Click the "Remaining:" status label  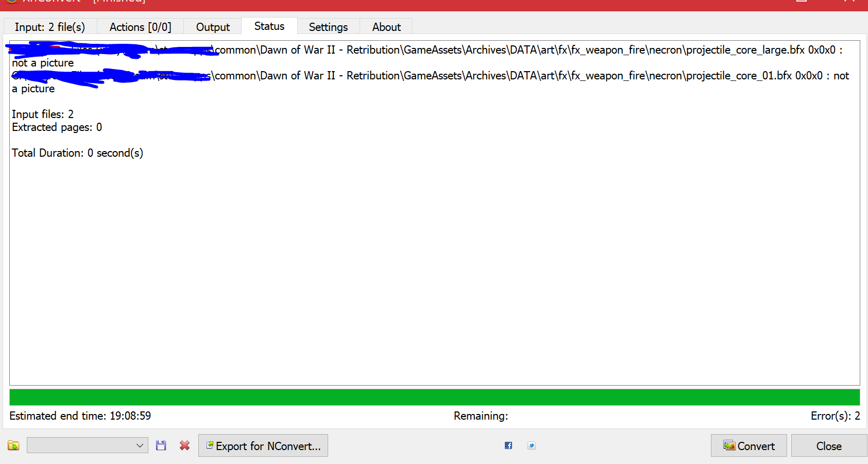(481, 416)
